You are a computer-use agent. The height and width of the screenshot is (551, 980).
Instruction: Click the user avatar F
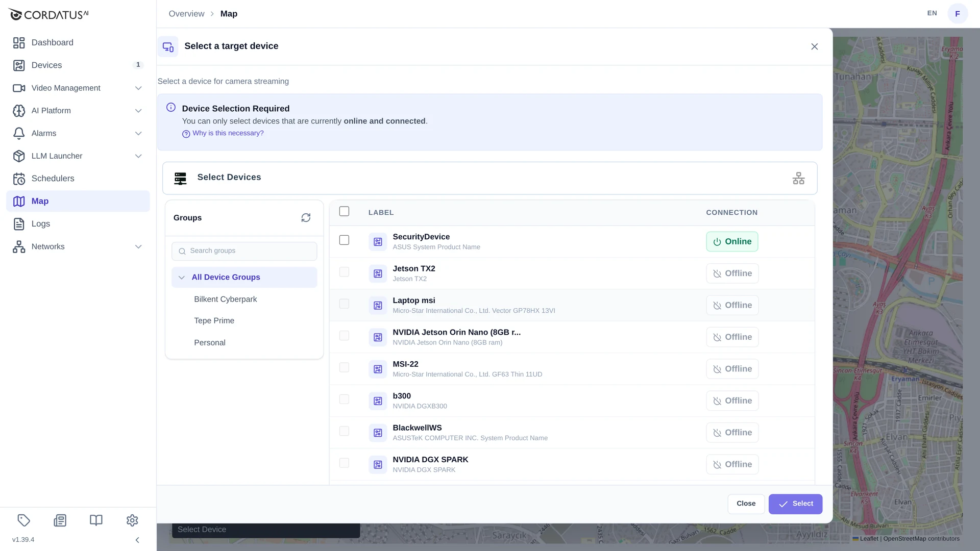[x=958, y=14]
